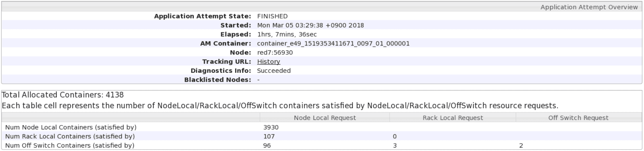The height and width of the screenshot is (151, 644).
Task: Click the Started timestamp value
Action: point(311,25)
